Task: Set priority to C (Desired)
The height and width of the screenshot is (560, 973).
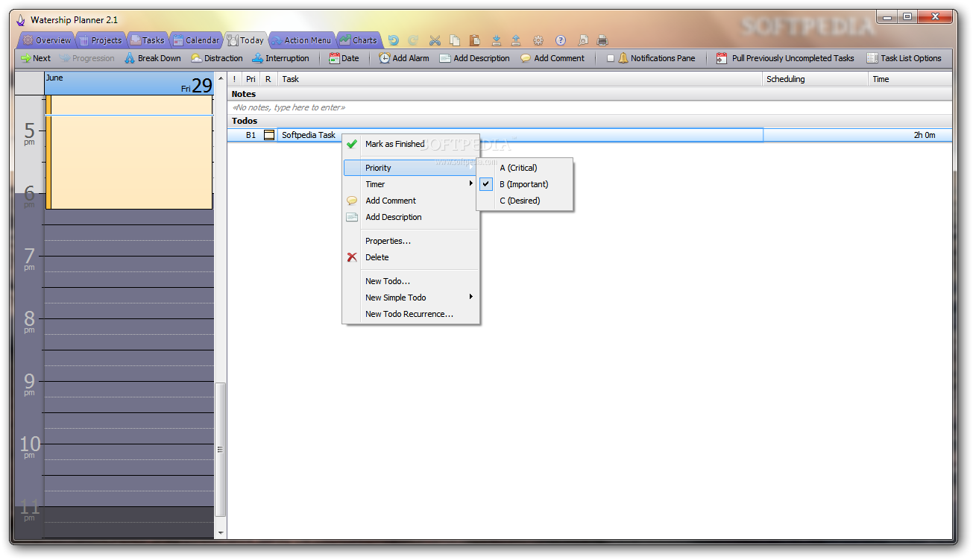Action: [x=525, y=201]
